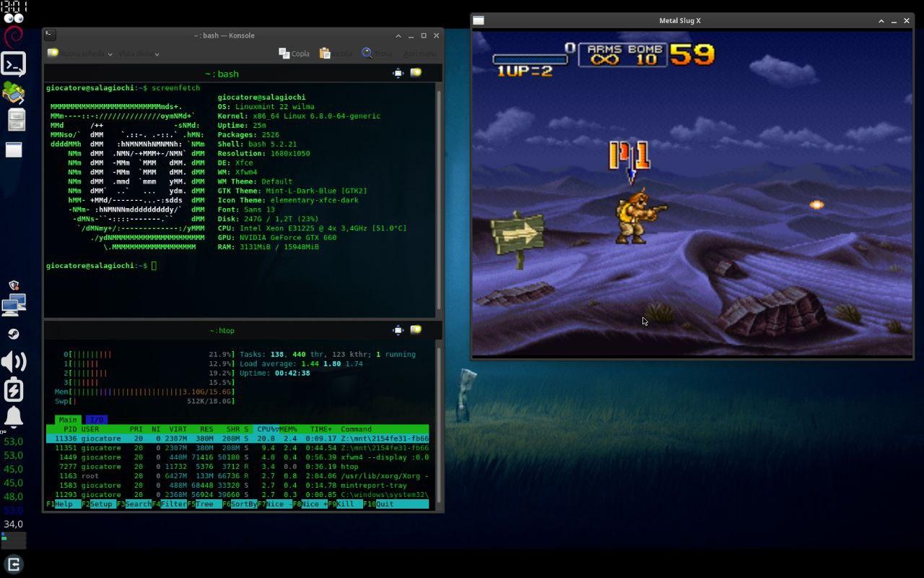
Task: Open the notification bell in the side panel
Action: point(14,417)
